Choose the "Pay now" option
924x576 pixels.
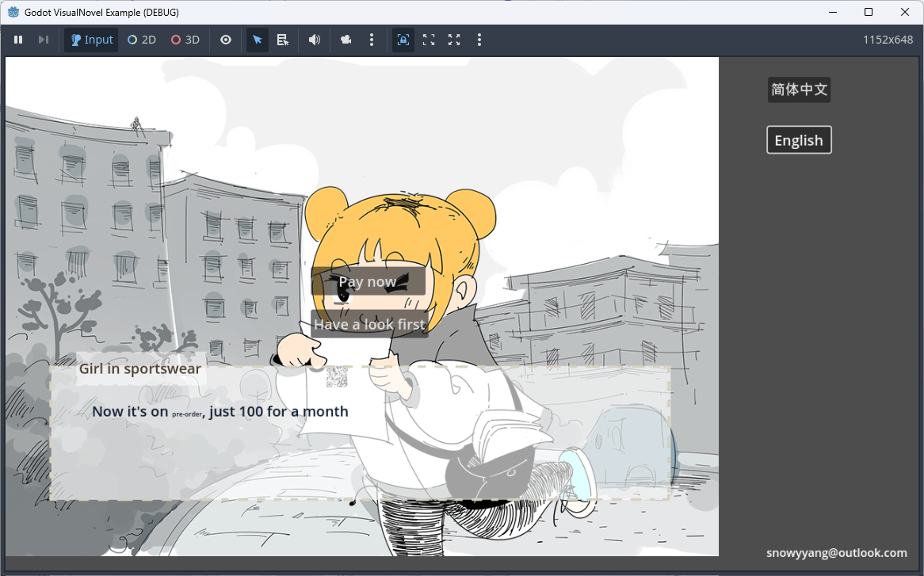(368, 281)
